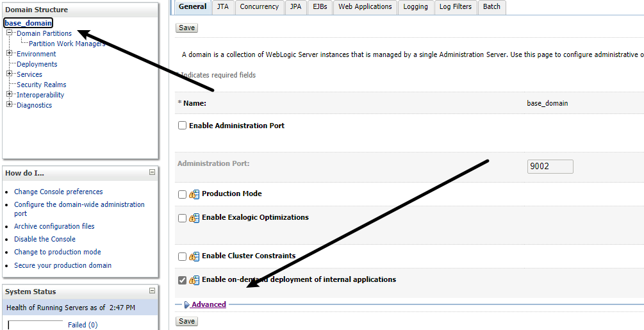The image size is (644, 330).
Task: Open the Web Applications tab
Action: (365, 7)
